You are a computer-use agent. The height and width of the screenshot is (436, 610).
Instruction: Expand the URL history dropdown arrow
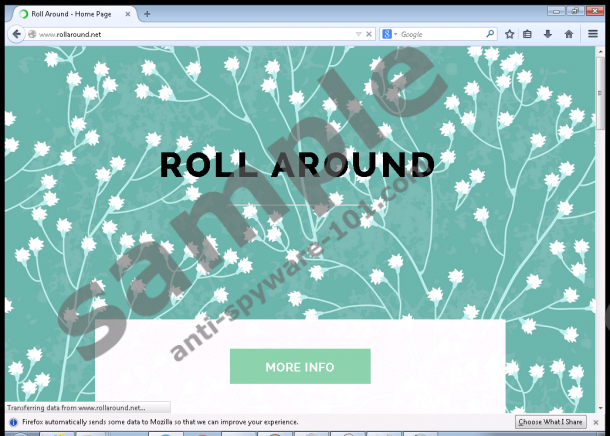[x=358, y=34]
